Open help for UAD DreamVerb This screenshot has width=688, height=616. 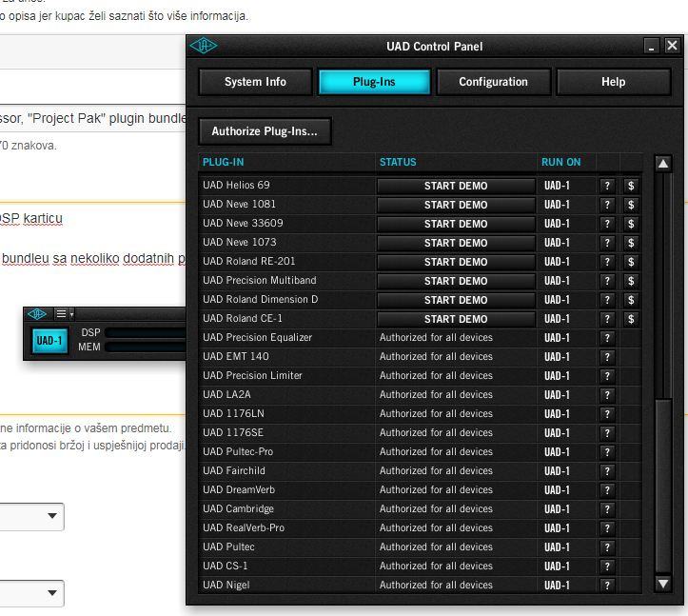coord(607,490)
